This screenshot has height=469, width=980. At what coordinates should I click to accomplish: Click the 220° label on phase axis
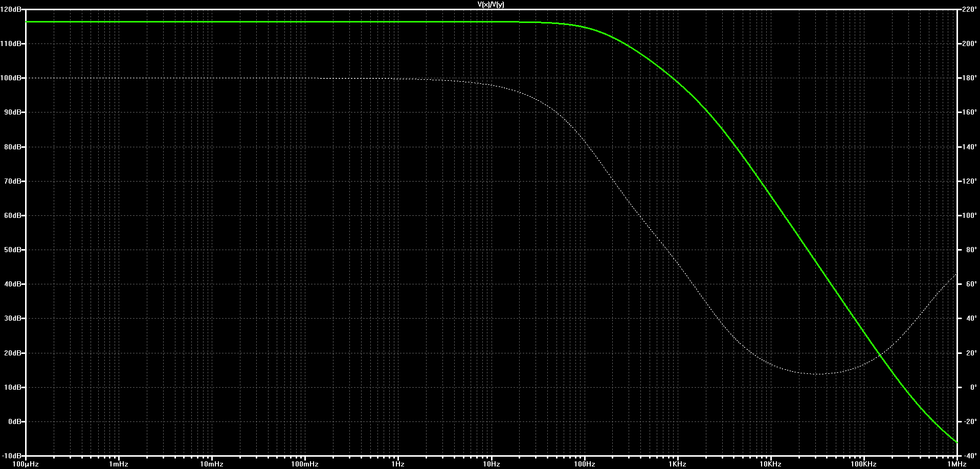click(x=969, y=10)
